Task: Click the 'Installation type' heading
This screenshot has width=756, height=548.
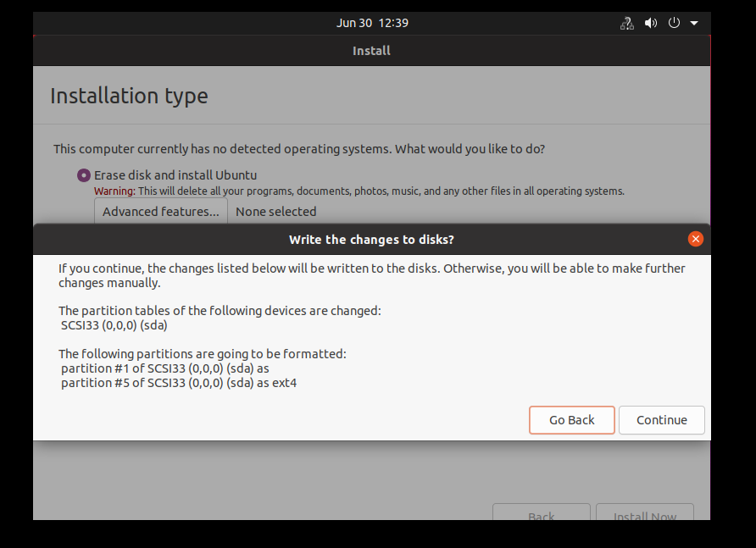Action: click(129, 96)
